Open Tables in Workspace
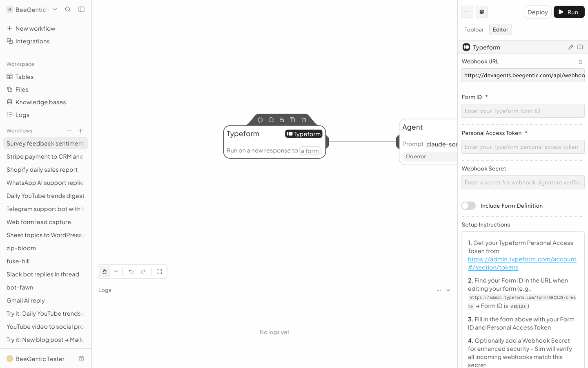 click(x=46, y=77)
